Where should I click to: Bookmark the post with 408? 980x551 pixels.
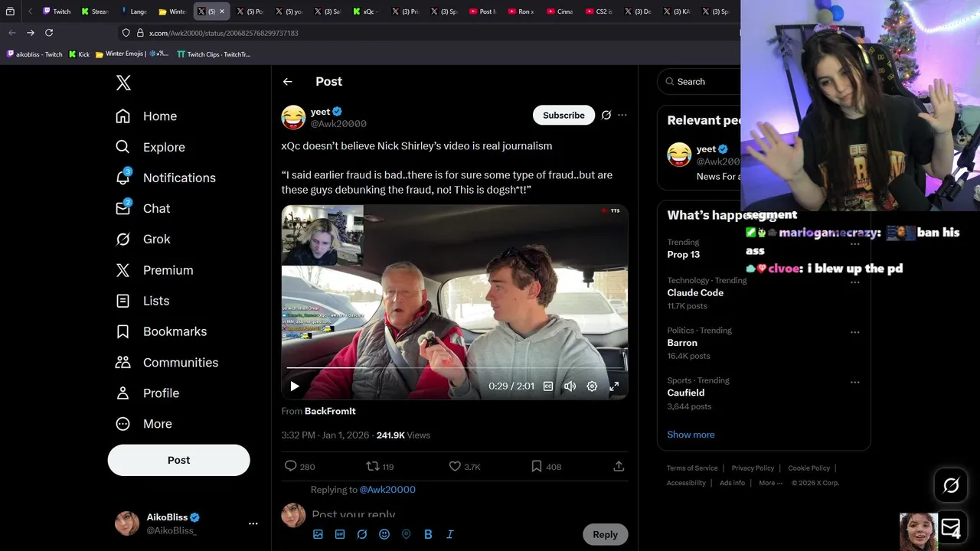[547, 466]
